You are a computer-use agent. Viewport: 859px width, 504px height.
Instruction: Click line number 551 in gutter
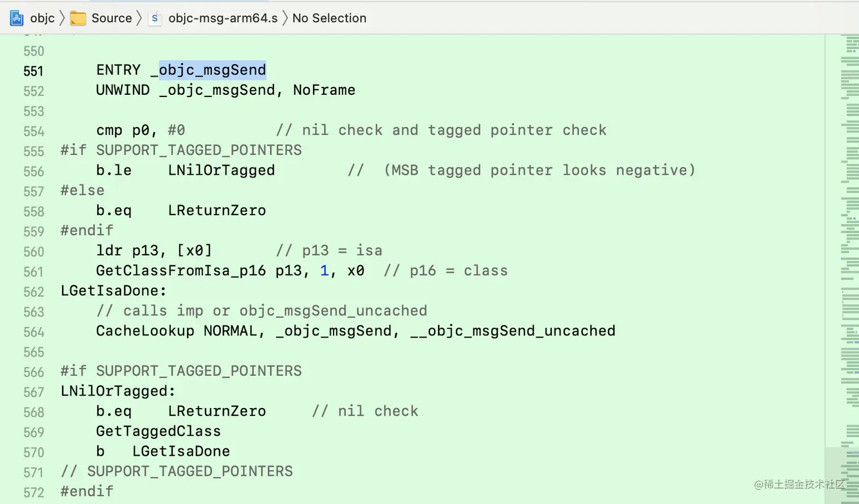pos(34,71)
